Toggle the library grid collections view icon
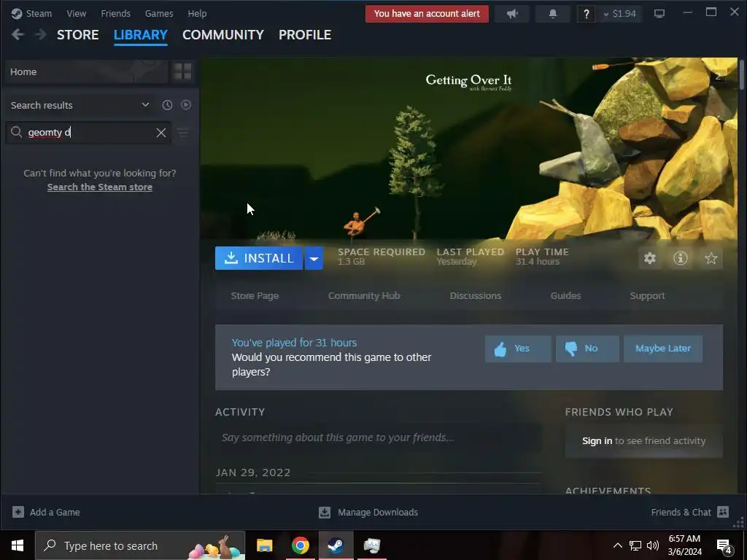747x560 pixels. 182,72
